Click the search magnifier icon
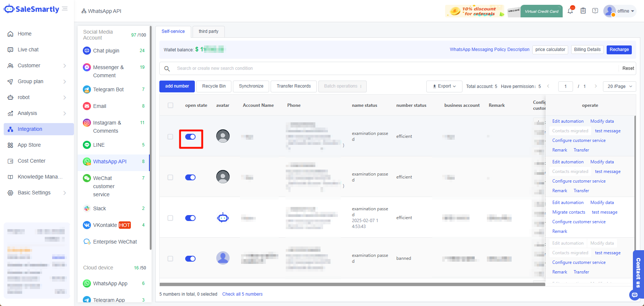 [x=167, y=69]
